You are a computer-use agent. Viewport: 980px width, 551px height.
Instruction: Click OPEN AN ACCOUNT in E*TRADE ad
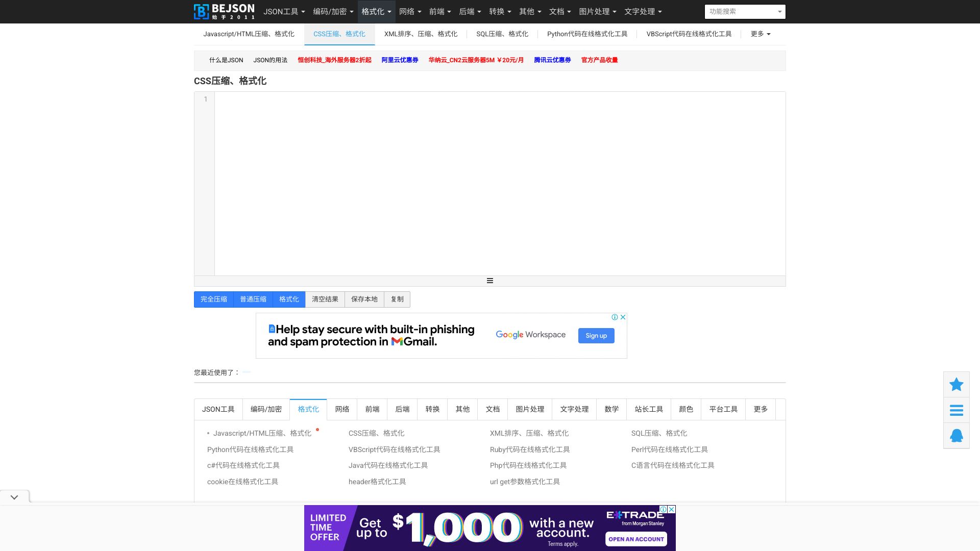636,539
